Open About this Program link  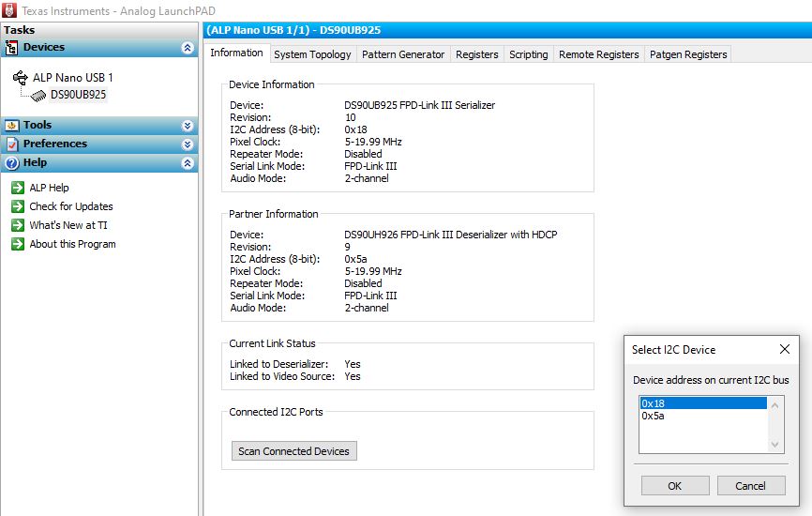(72, 244)
